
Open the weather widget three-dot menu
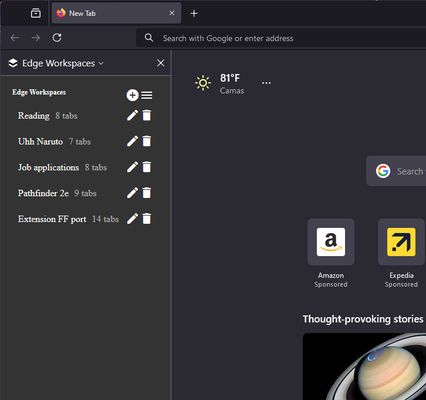266,83
